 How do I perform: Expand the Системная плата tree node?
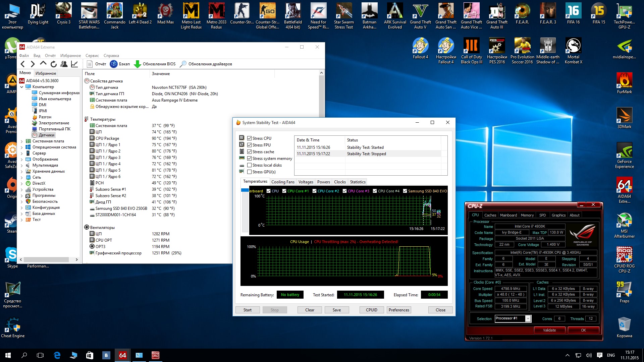22,141
